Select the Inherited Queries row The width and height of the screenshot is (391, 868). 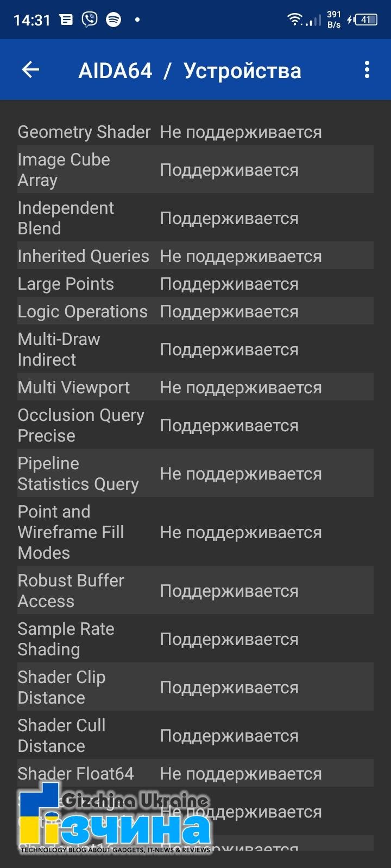(x=195, y=256)
